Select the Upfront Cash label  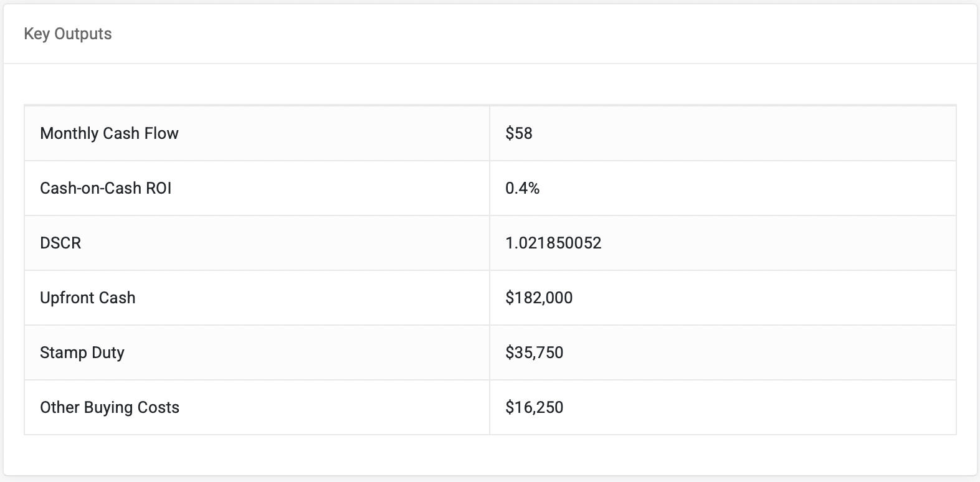point(87,298)
